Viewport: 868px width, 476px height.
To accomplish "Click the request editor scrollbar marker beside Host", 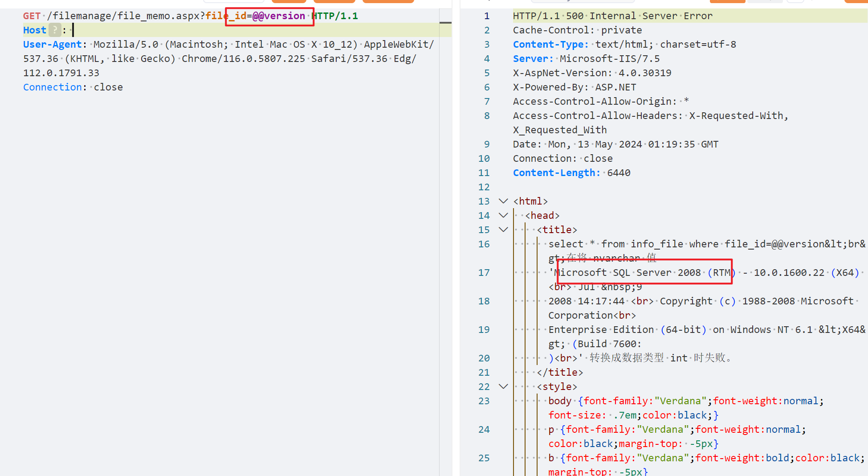I will (x=445, y=23).
